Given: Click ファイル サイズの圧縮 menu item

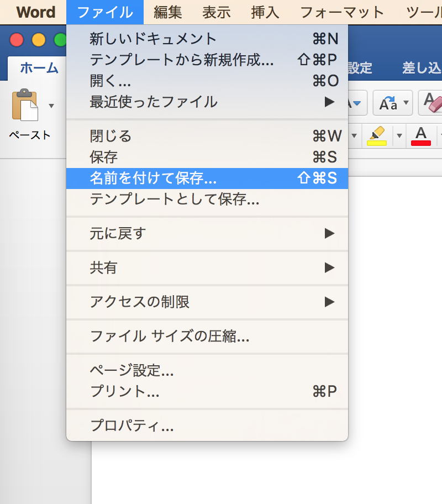Looking at the screenshot, I should click(170, 336).
